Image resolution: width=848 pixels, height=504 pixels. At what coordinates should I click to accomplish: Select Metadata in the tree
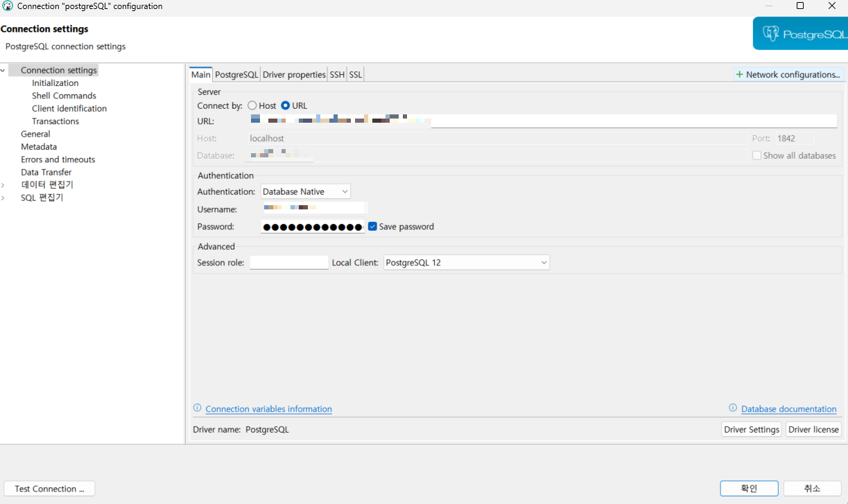pyautogui.click(x=39, y=147)
